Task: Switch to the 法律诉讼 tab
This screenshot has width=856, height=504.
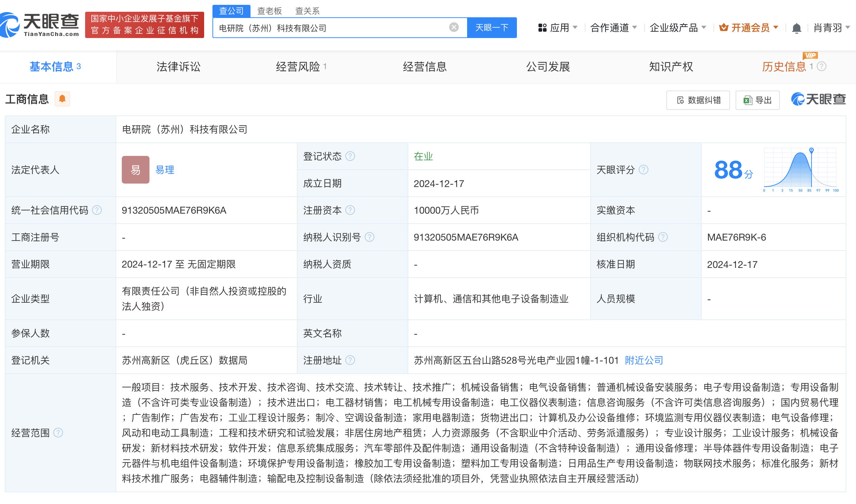Action: 178,67
